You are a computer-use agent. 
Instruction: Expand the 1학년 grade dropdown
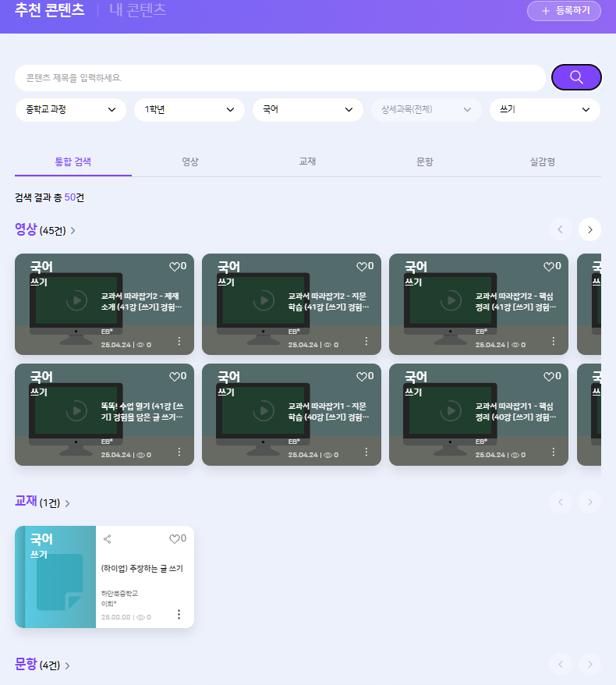pyautogui.click(x=189, y=110)
